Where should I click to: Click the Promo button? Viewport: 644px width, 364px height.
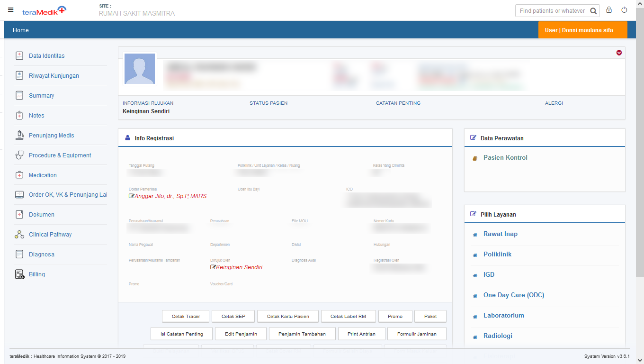coord(395,316)
